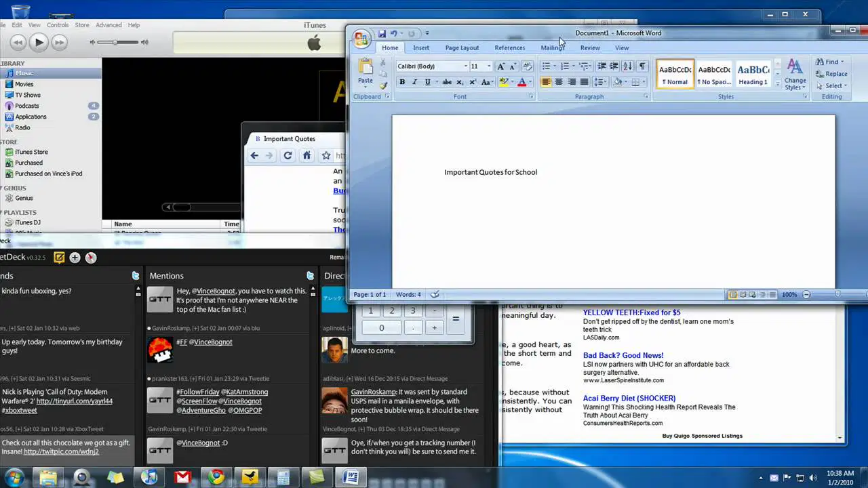Viewport: 868px width, 488px height.
Task: Center the paragraph in Word
Action: pyautogui.click(x=559, y=82)
